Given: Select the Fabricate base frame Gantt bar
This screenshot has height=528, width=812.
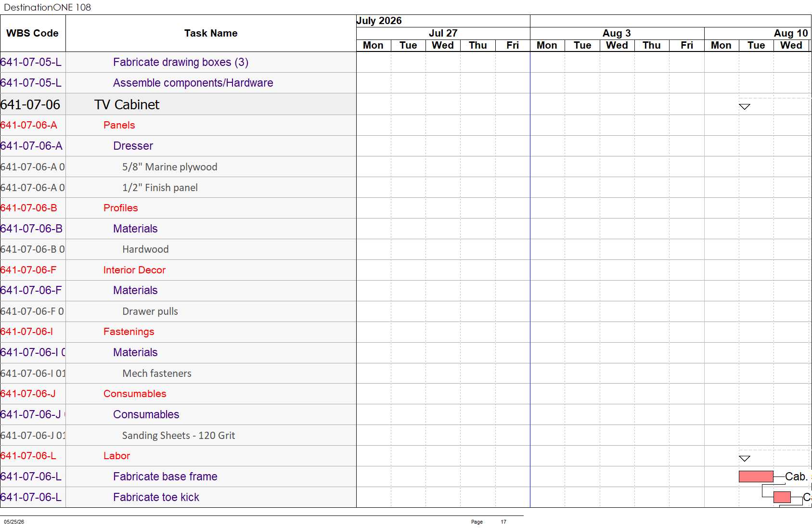Looking at the screenshot, I should 756,476.
